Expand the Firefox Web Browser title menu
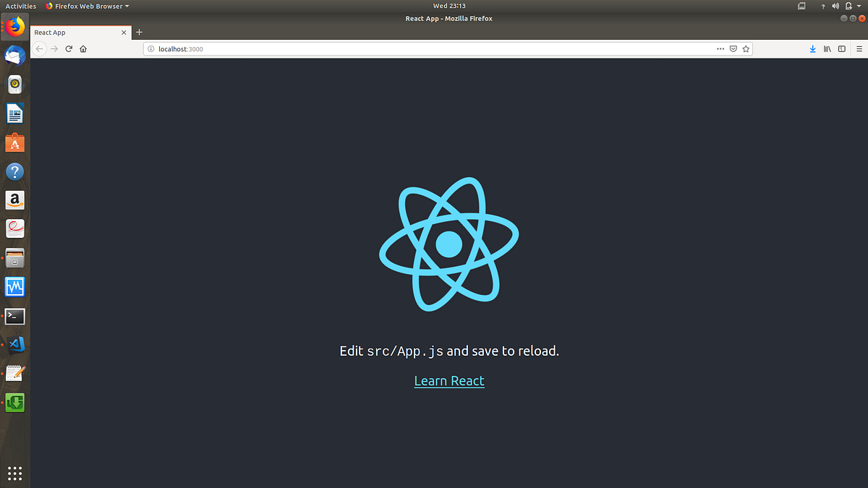 (86, 6)
